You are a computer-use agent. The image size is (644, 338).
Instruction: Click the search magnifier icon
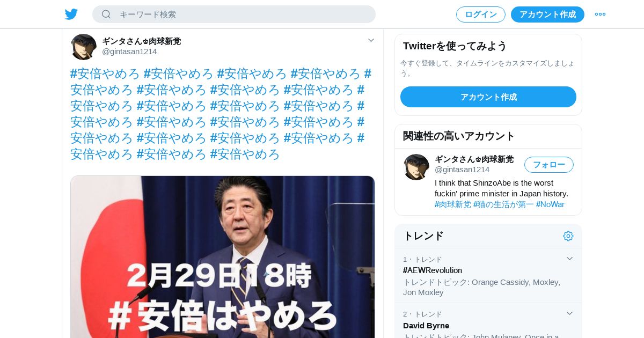(106, 14)
